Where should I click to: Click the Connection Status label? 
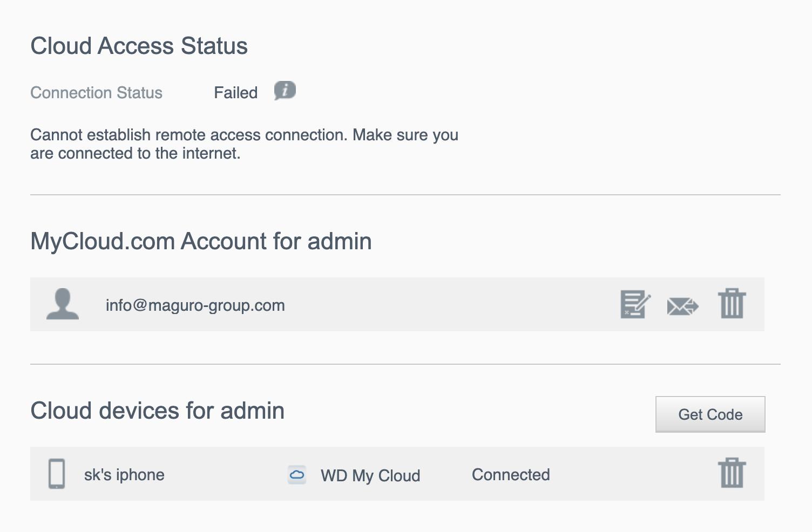point(96,93)
